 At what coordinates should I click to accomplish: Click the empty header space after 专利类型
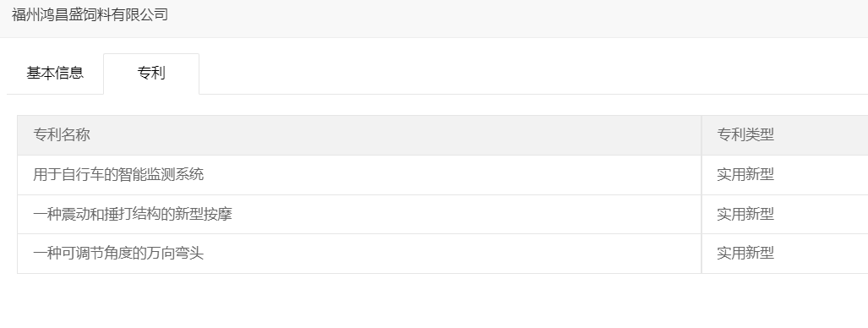[x=822, y=135]
